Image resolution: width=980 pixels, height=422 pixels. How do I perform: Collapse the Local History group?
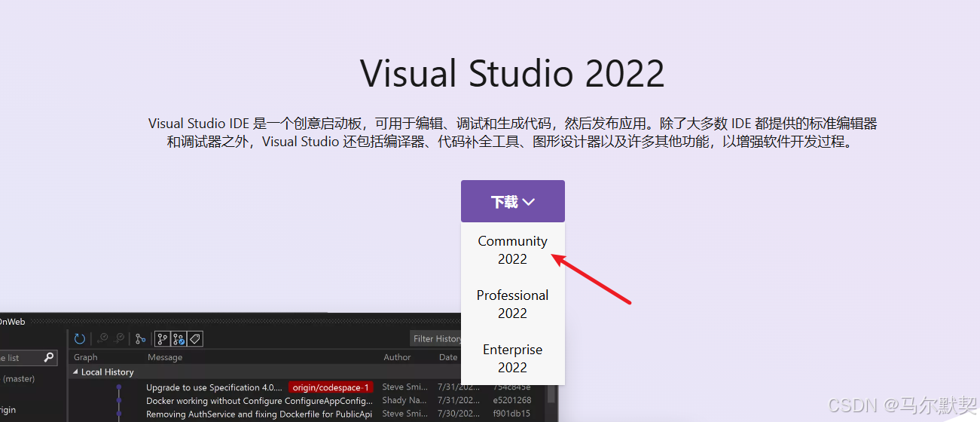[75, 372]
